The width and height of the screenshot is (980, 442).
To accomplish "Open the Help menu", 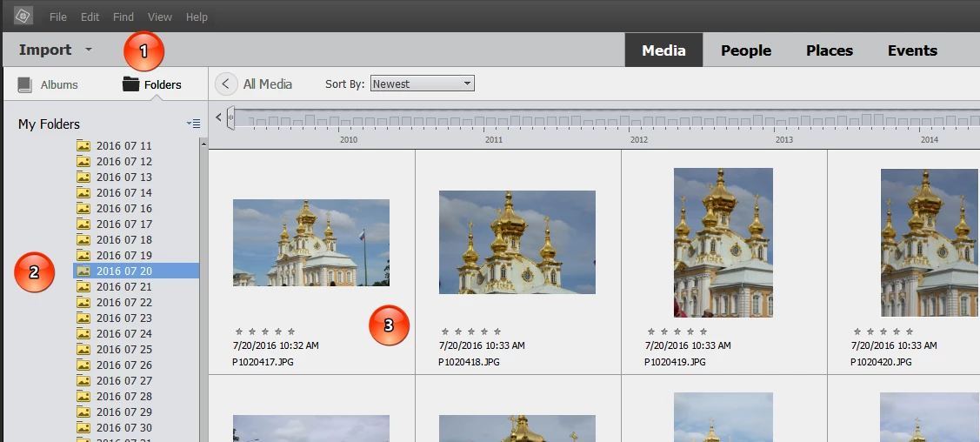I will 197,17.
